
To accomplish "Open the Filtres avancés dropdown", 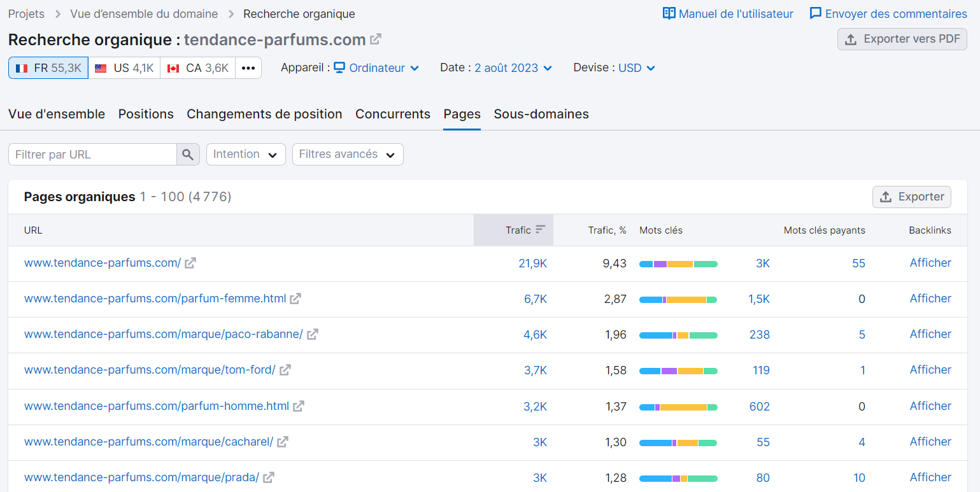I will point(348,154).
